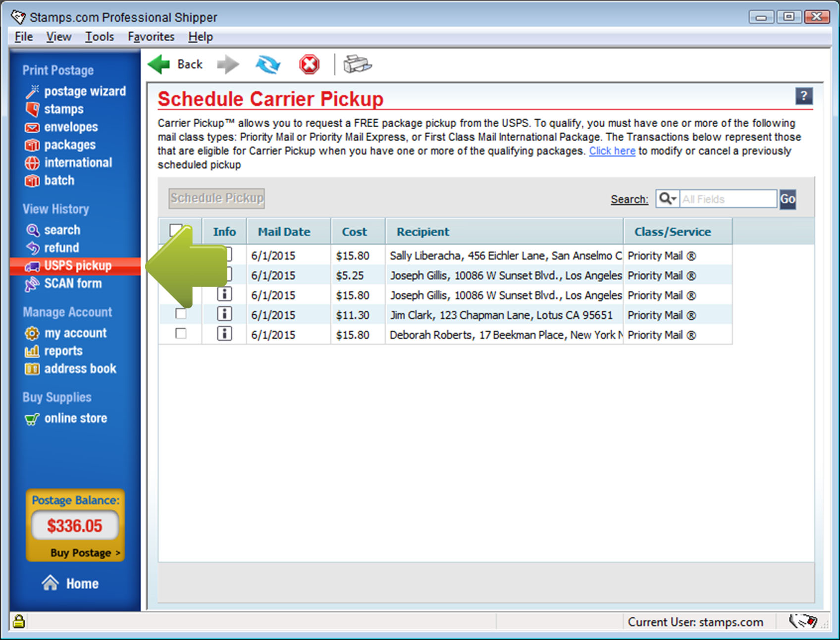Open the Favorites menu
840x640 pixels.
151,37
